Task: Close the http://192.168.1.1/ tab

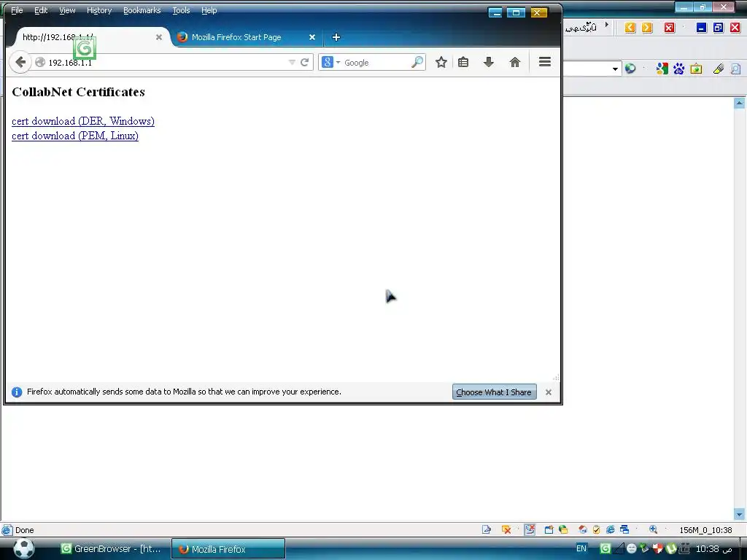Action: (159, 37)
